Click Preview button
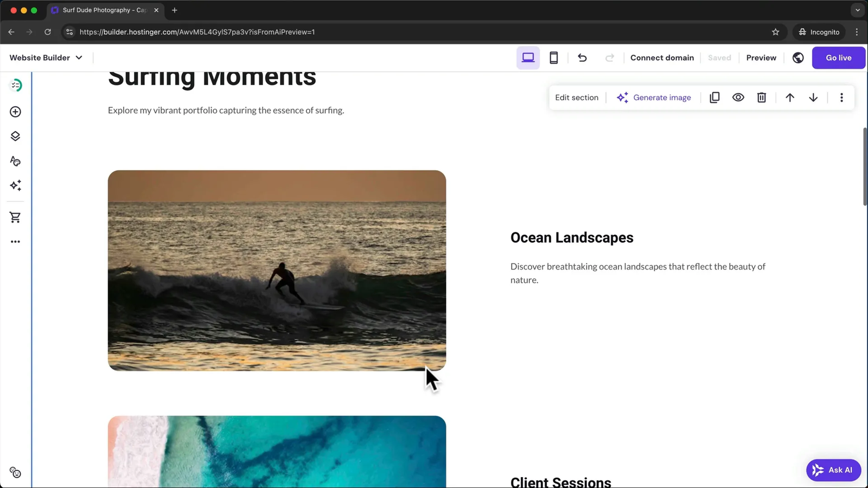The width and height of the screenshot is (868, 488). tap(761, 58)
